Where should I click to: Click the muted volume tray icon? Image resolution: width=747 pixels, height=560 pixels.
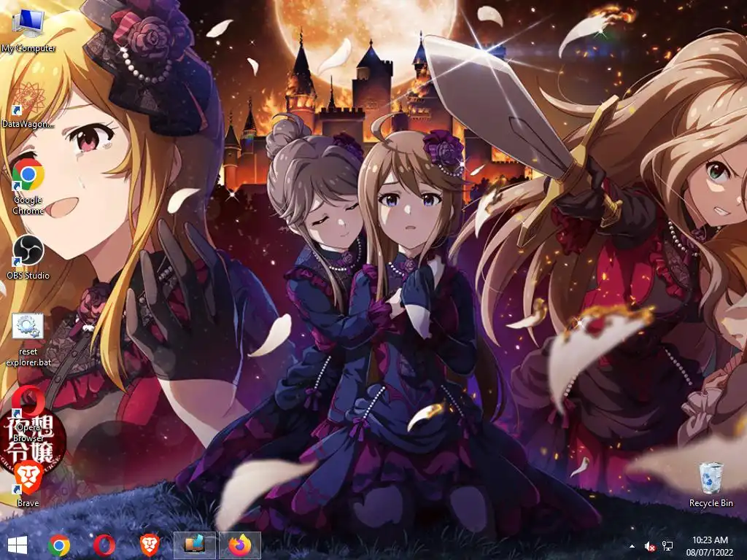coord(649,546)
